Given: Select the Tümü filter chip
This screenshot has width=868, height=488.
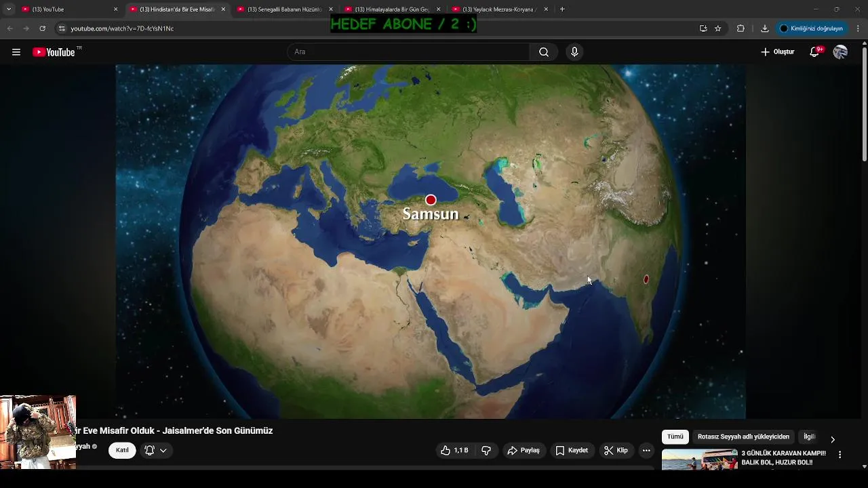Looking at the screenshot, I should [675, 436].
